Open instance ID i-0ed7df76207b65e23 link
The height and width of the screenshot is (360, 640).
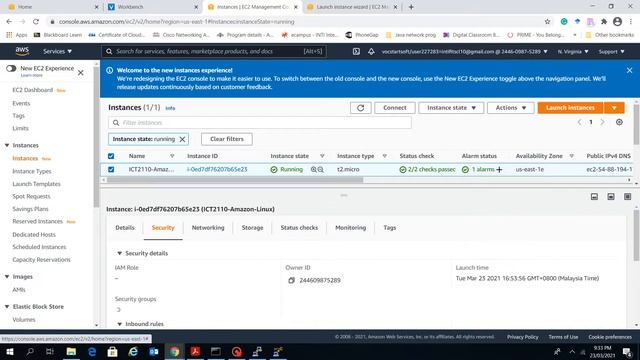217,169
